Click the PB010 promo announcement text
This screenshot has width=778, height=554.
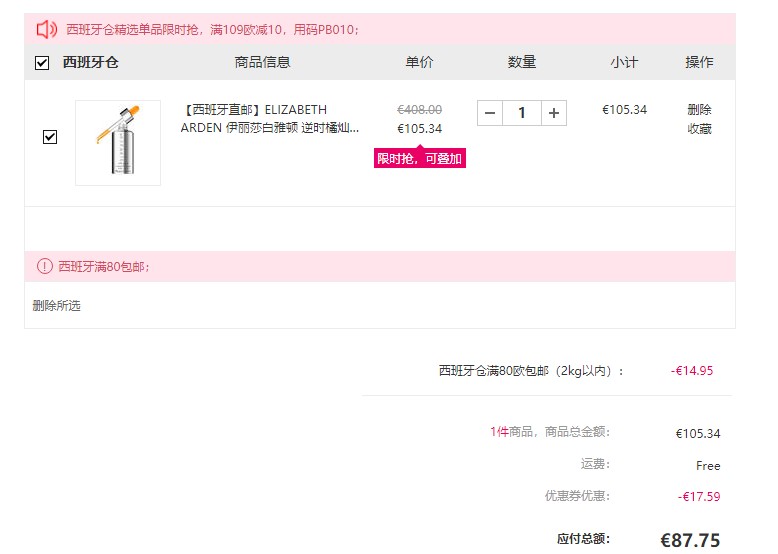click(212, 30)
